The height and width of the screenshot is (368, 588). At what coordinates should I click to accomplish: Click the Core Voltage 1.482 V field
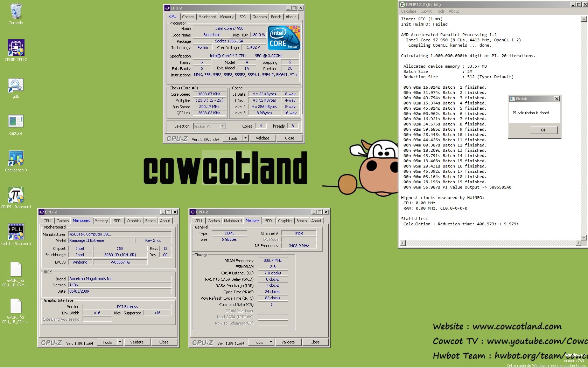(x=253, y=47)
